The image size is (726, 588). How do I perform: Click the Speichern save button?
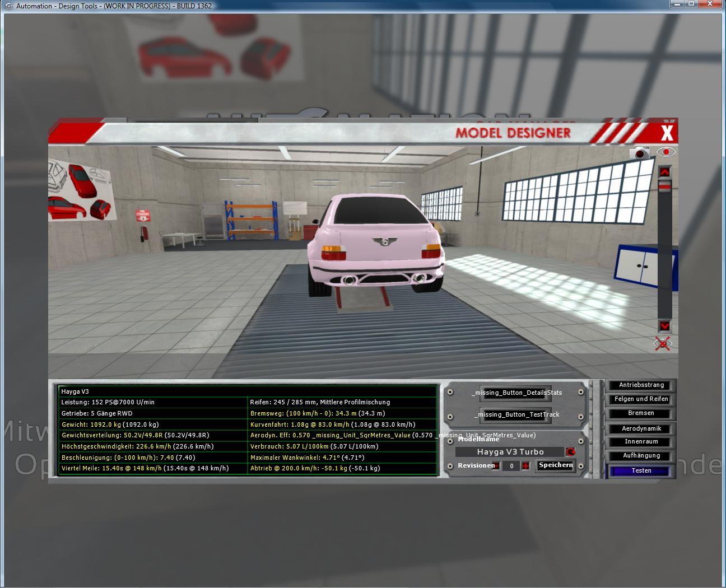(x=555, y=465)
